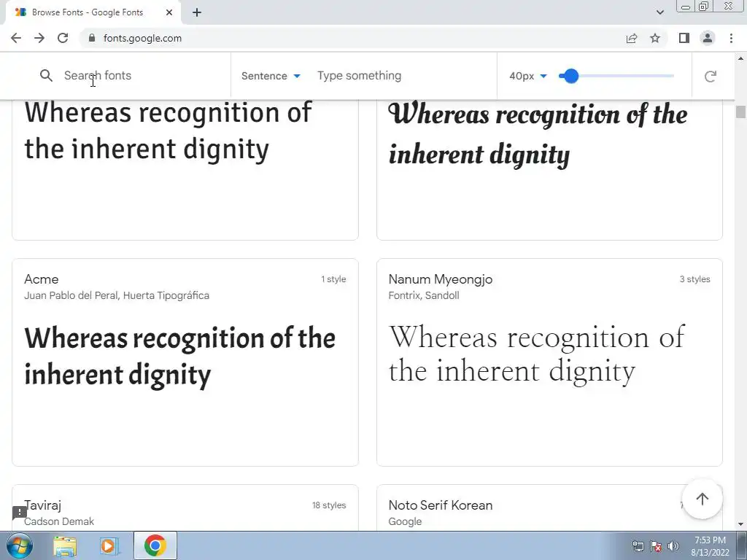Click the scroll-to-top arrow button
The image size is (747, 560).
[703, 499]
